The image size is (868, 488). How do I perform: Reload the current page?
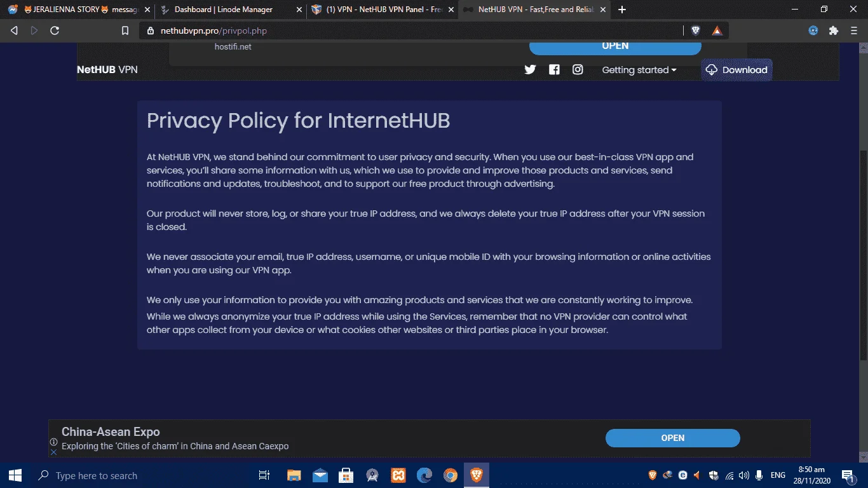[55, 30]
